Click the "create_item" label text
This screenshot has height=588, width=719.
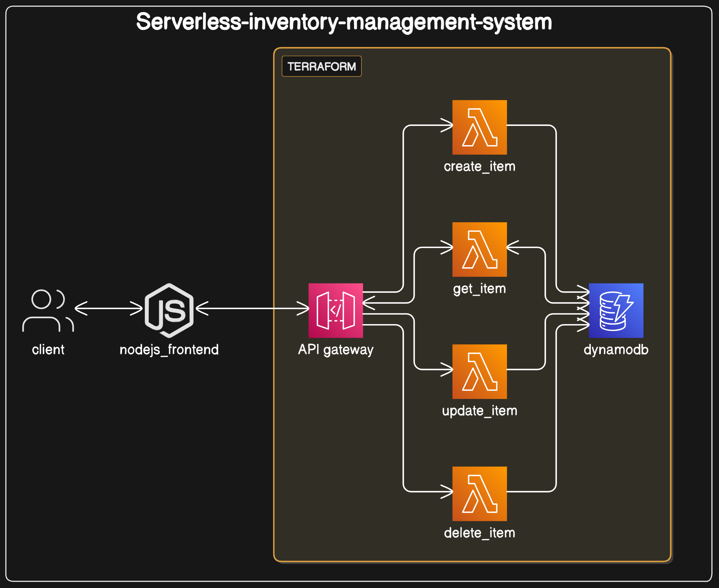click(x=480, y=167)
